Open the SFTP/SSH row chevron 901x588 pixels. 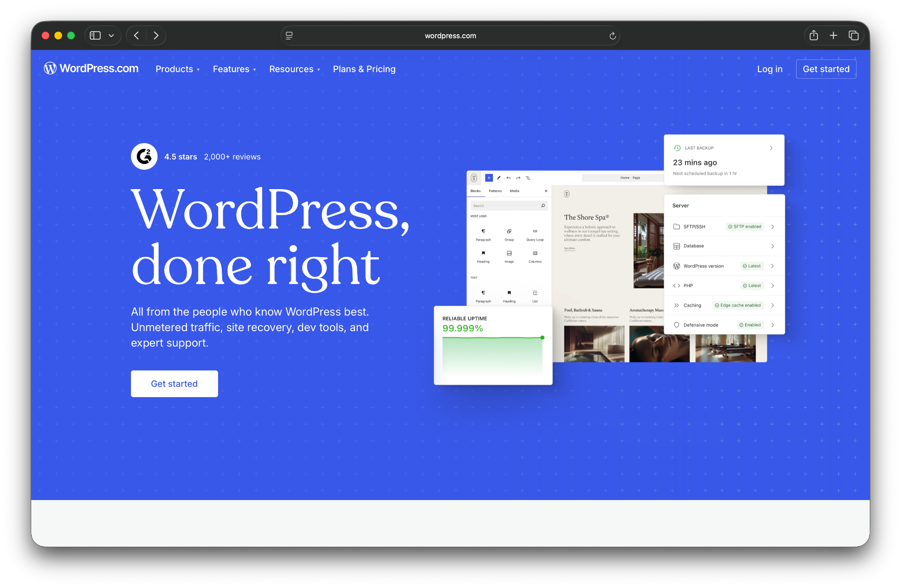click(773, 226)
